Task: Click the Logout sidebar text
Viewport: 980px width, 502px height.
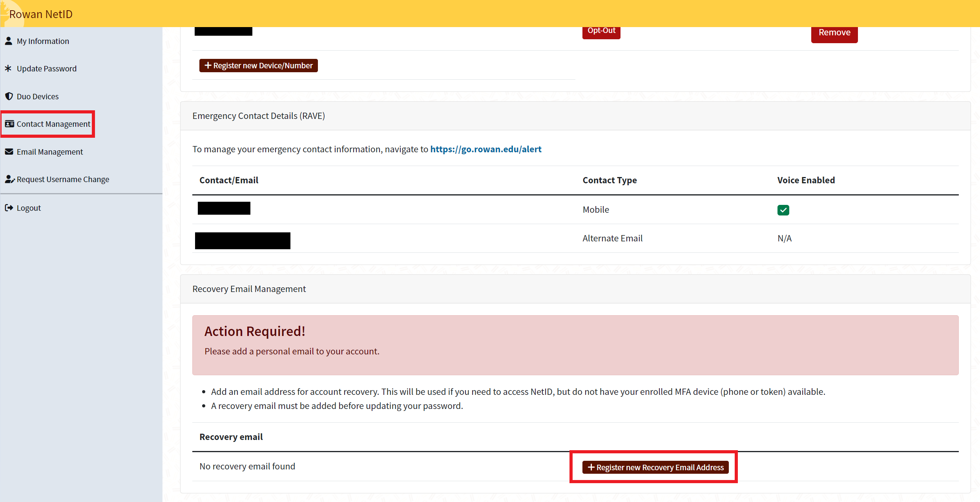Action: [29, 208]
